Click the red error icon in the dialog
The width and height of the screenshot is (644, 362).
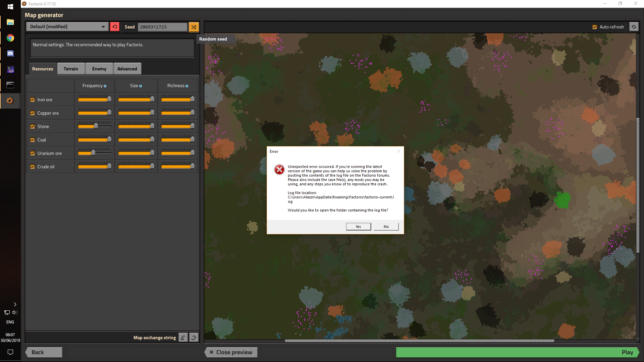point(279,170)
